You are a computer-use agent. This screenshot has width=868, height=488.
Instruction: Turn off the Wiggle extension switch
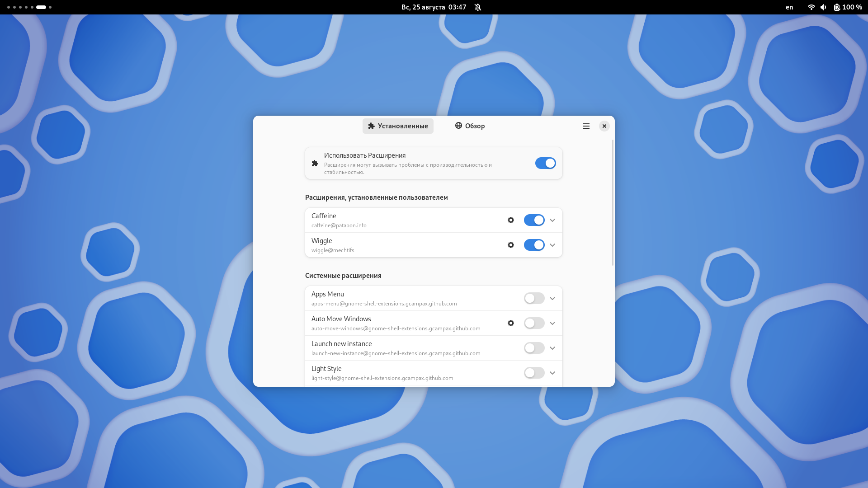[x=534, y=245]
